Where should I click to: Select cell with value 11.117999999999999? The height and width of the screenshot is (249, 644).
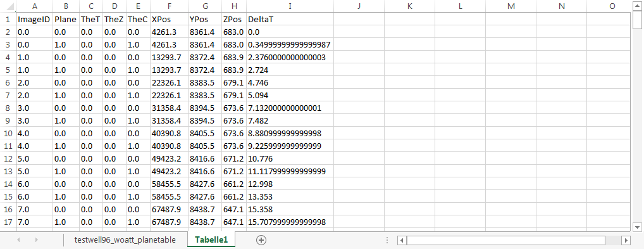pos(290,171)
